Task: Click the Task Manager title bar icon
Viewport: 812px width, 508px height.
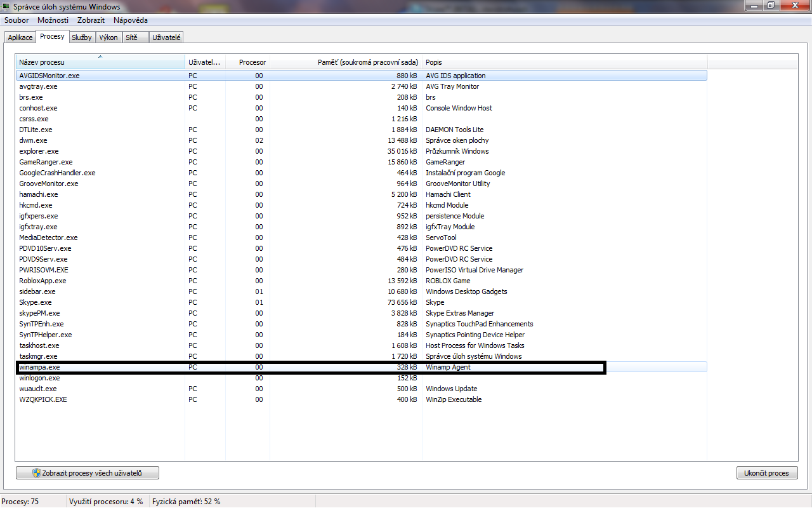Action: click(6, 6)
